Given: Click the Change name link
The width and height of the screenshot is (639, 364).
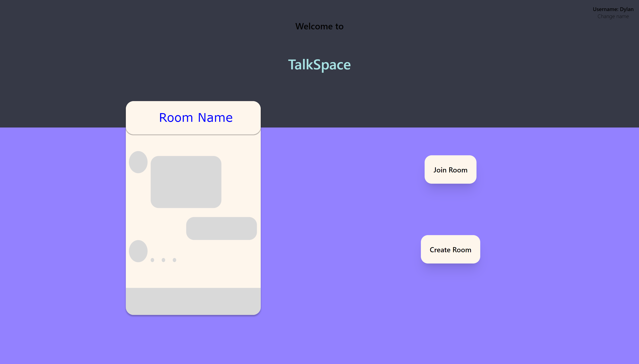Looking at the screenshot, I should (x=613, y=17).
